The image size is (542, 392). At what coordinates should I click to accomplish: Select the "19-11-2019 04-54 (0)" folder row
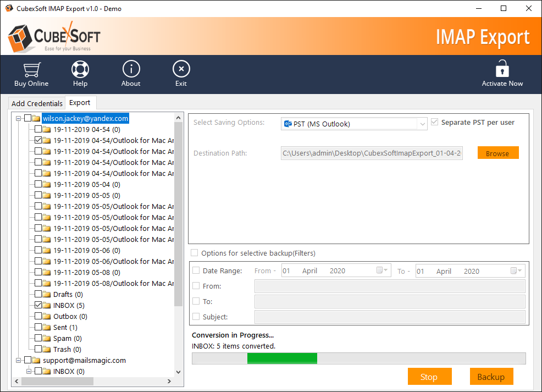click(87, 130)
